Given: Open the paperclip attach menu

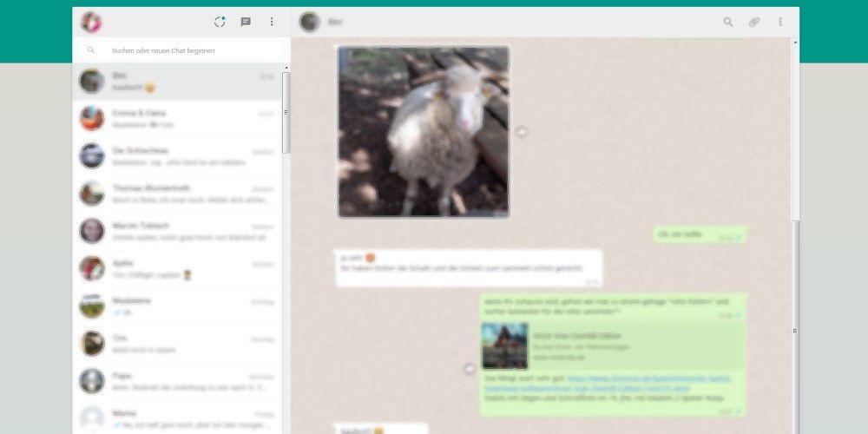Looking at the screenshot, I should click(754, 23).
